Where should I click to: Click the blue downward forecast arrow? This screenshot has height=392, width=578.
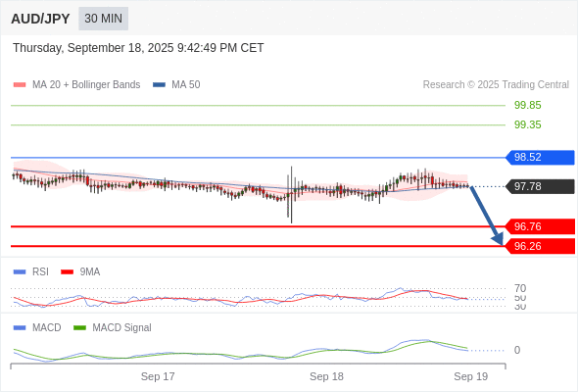tap(487, 216)
